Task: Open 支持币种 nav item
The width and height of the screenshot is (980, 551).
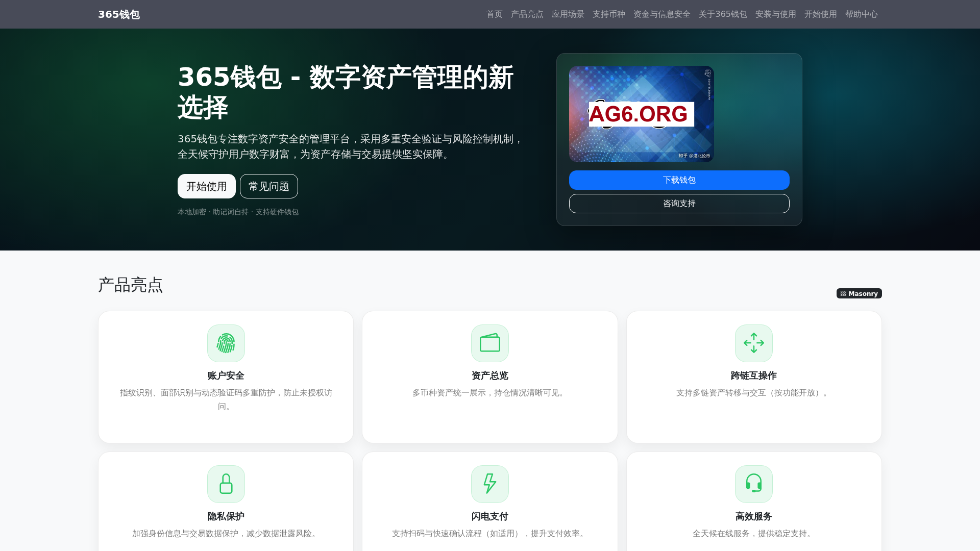Action: coord(609,14)
